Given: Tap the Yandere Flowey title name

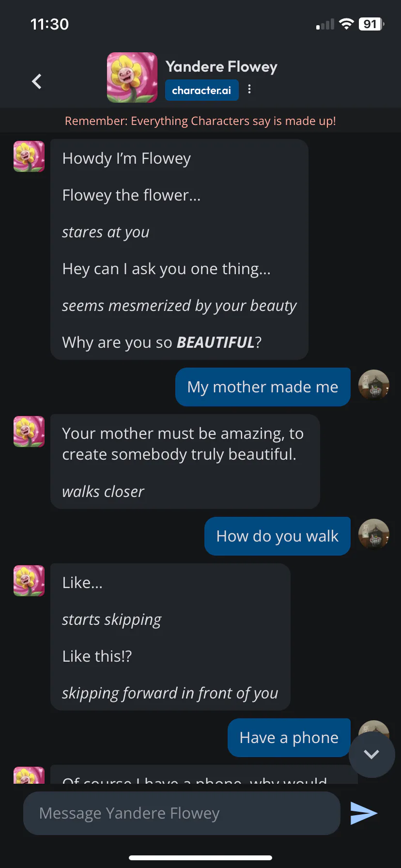Looking at the screenshot, I should (221, 67).
